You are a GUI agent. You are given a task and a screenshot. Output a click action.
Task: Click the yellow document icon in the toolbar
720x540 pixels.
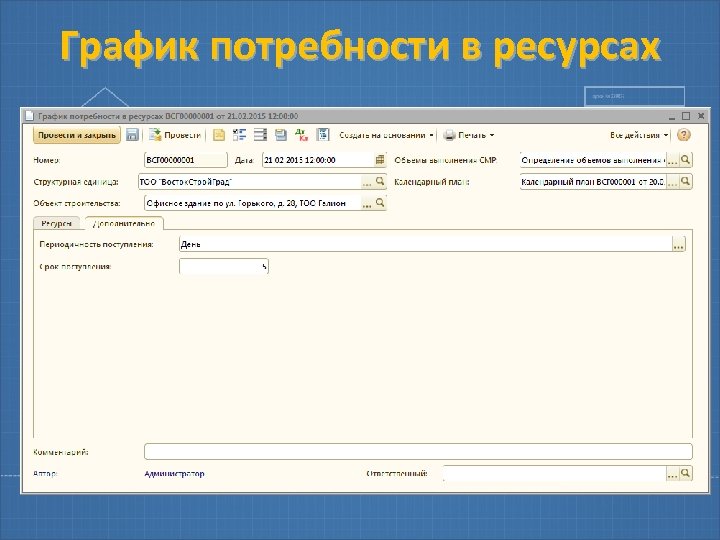tap(219, 135)
